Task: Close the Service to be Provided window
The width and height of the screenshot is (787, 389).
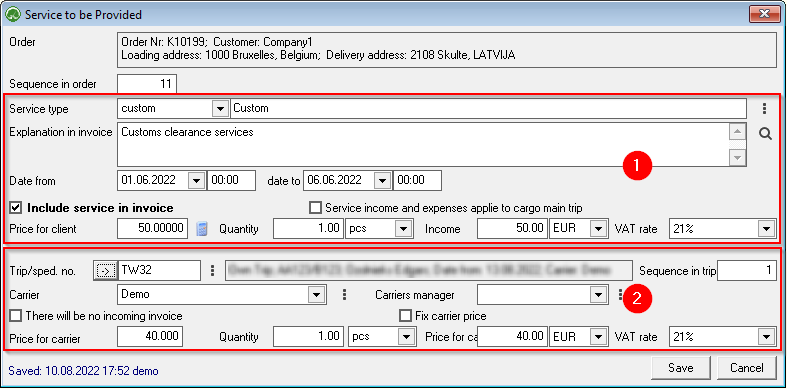Action: [x=765, y=14]
